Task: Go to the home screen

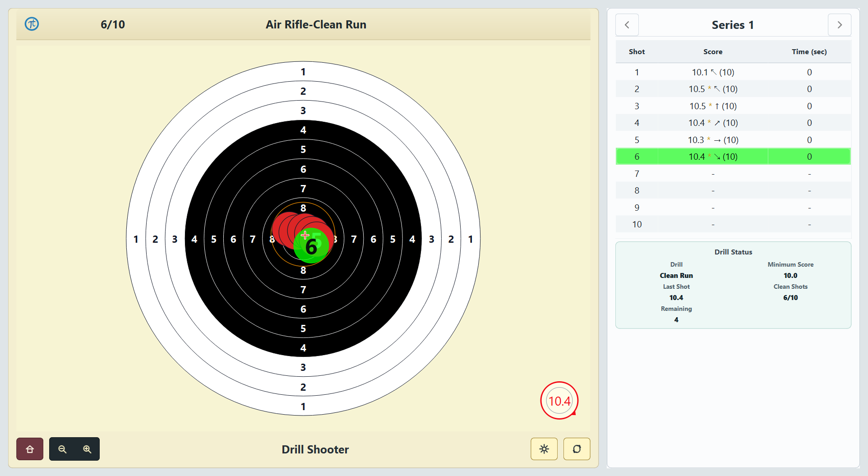Action: click(x=30, y=449)
